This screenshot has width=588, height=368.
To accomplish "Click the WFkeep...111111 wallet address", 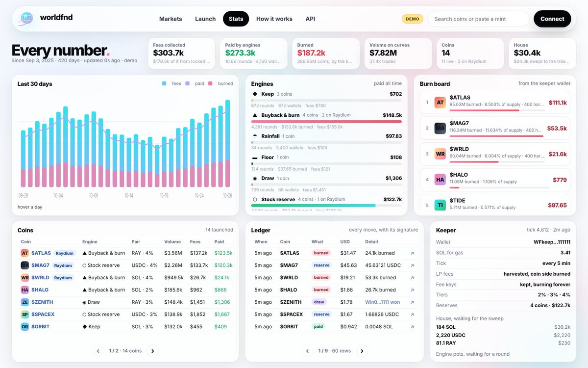I will 552,242.
